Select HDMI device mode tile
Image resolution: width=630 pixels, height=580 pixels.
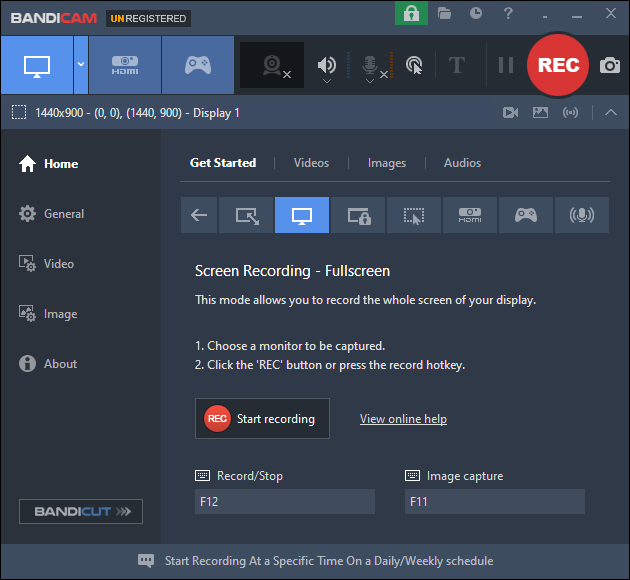click(x=470, y=215)
